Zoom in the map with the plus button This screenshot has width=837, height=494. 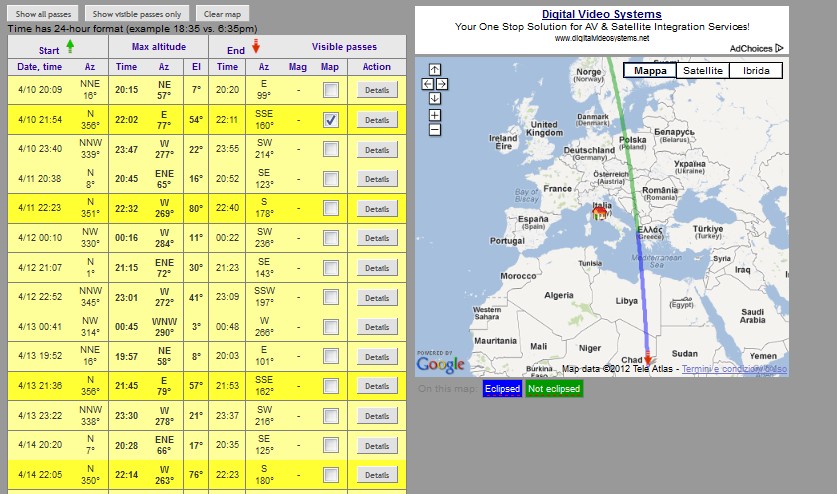(x=435, y=115)
